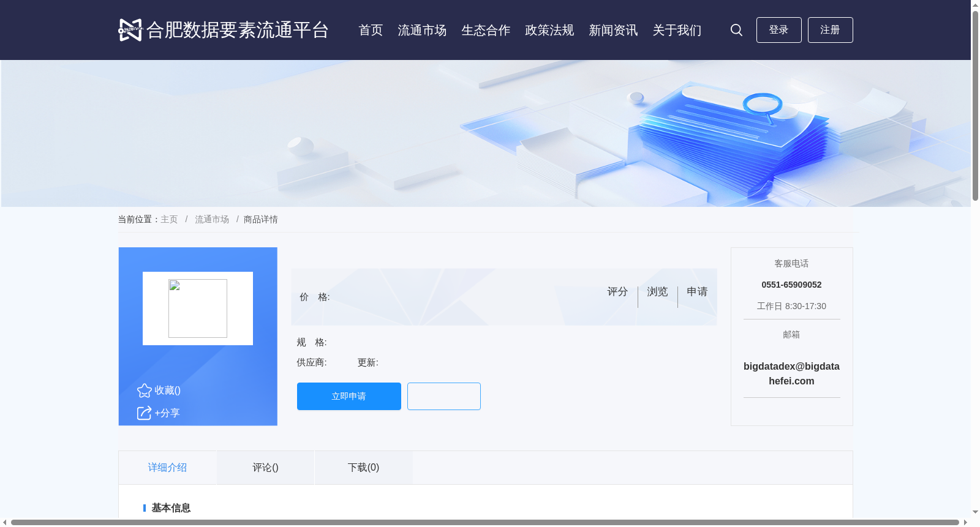Go to 首页 in navigation
The width and height of the screenshot is (980, 527).
pos(371,30)
